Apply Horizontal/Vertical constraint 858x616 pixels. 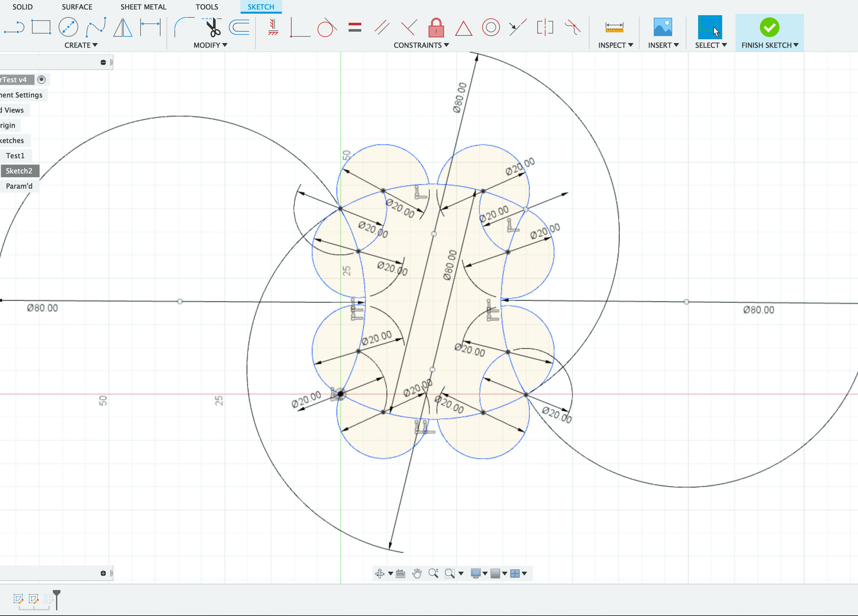coord(273,28)
